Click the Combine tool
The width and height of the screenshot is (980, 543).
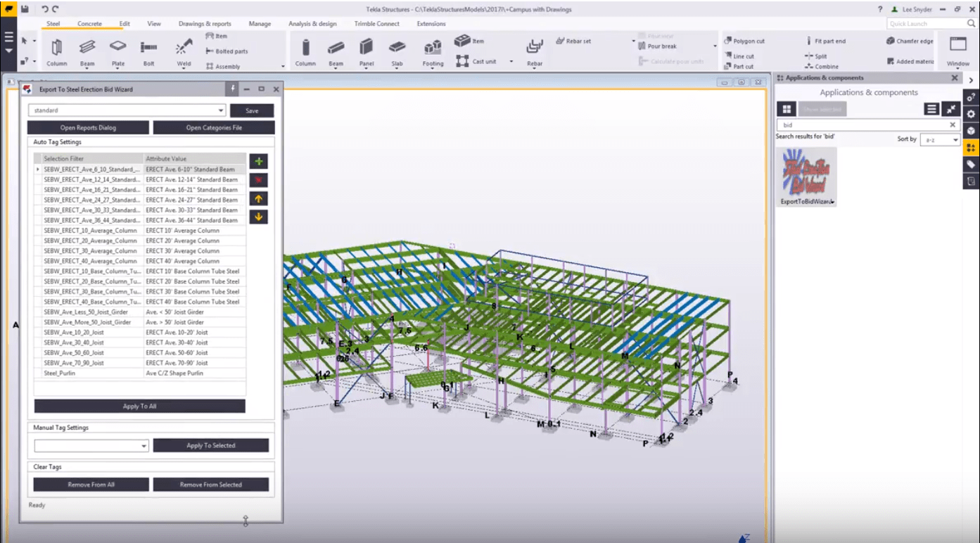tap(821, 67)
